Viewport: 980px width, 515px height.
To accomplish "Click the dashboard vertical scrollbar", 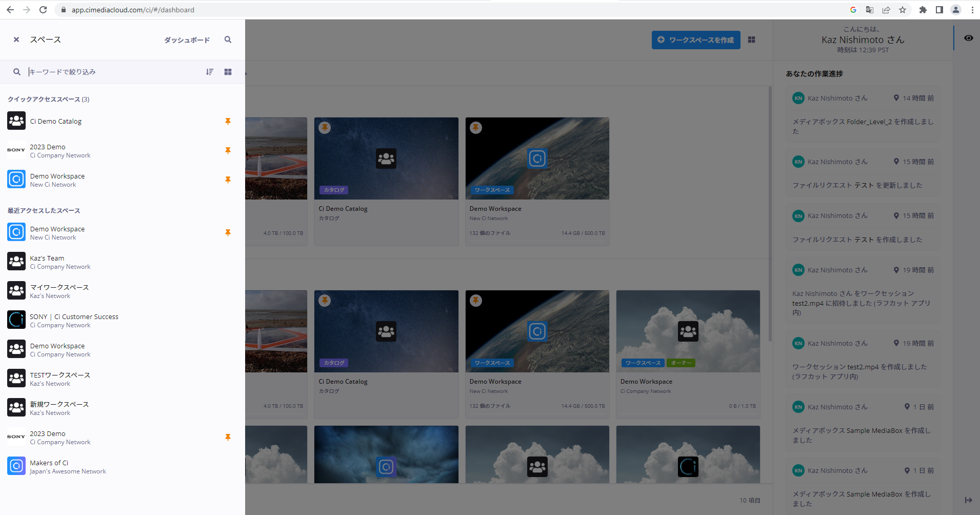I will click(770, 214).
